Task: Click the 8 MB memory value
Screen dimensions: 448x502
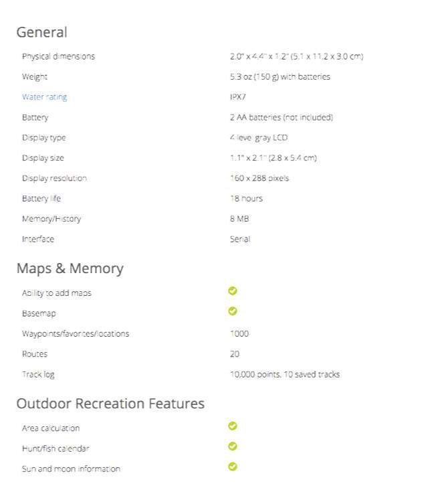Action: 239,219
